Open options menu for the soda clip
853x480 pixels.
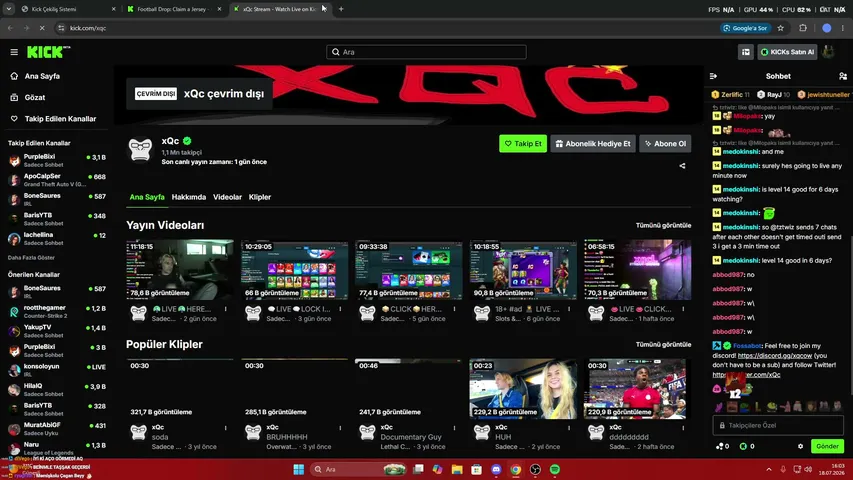point(226,428)
